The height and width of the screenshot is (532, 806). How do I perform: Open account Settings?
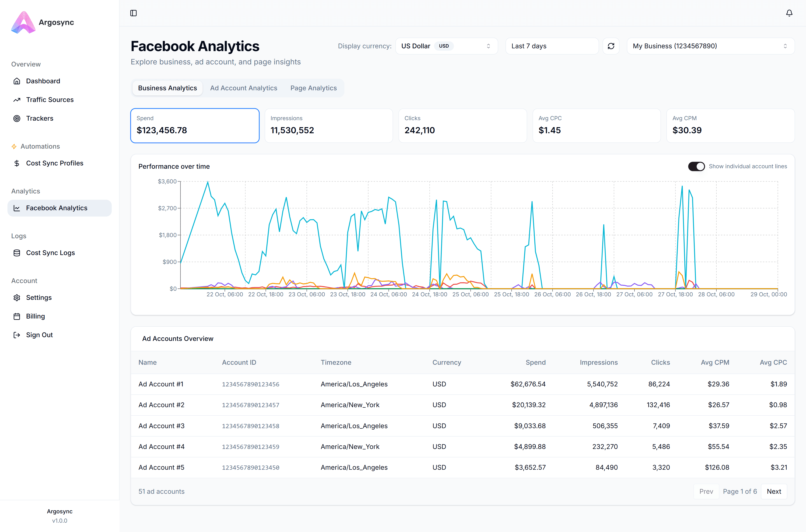coord(39,297)
